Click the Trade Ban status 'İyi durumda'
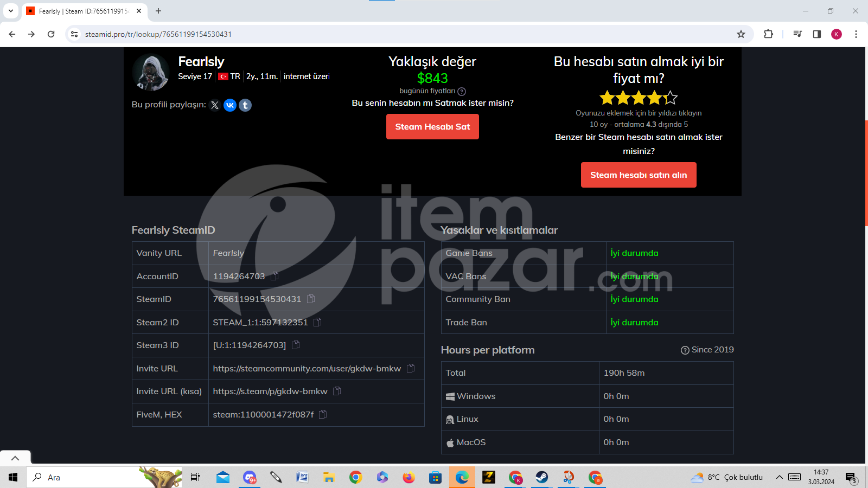868x488 pixels. (634, 323)
